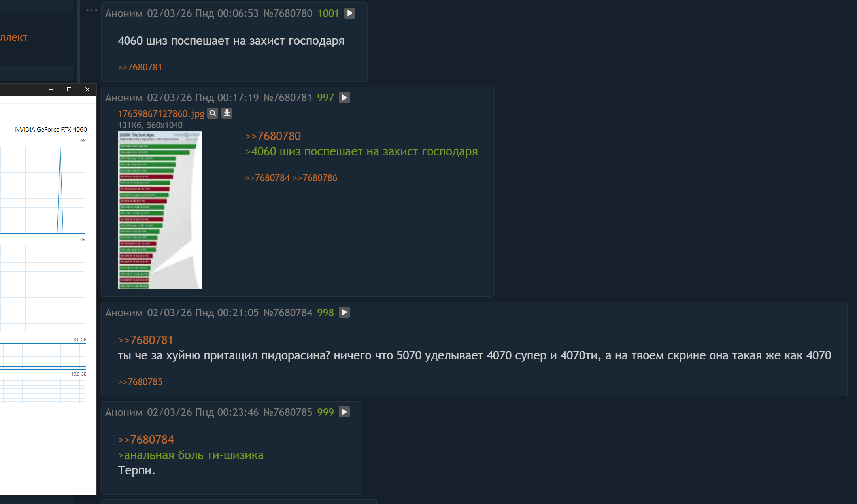Open thread options three-dots icon
Viewport: 857px width, 504px height.
[91, 10]
